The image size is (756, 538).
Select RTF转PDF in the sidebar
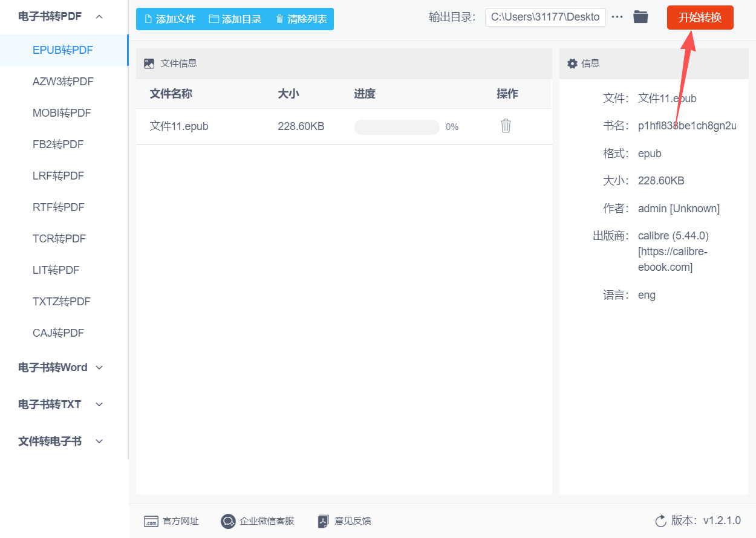[64, 207]
